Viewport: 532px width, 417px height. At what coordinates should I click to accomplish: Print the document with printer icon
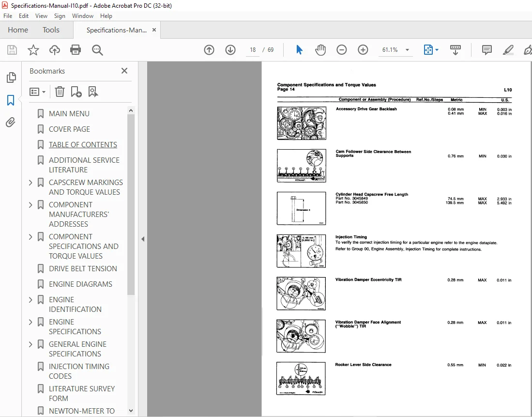coord(76,50)
